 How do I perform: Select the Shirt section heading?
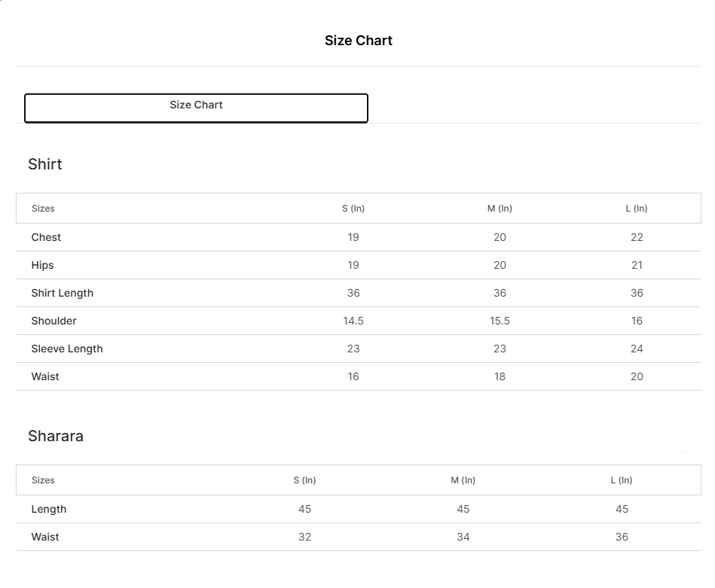point(45,164)
